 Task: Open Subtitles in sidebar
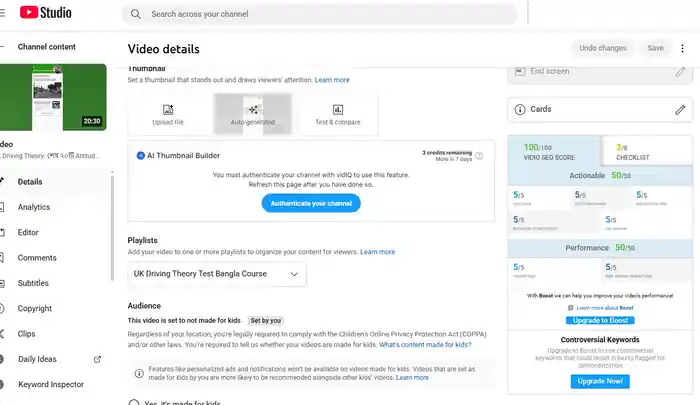pos(33,283)
